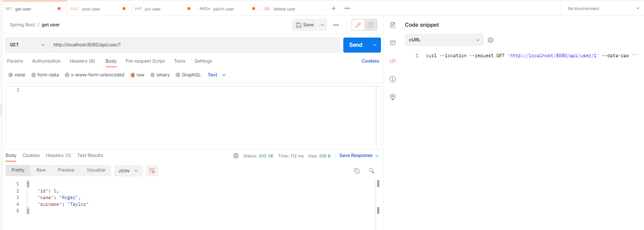Open the Comments sidebar icon

[393, 43]
